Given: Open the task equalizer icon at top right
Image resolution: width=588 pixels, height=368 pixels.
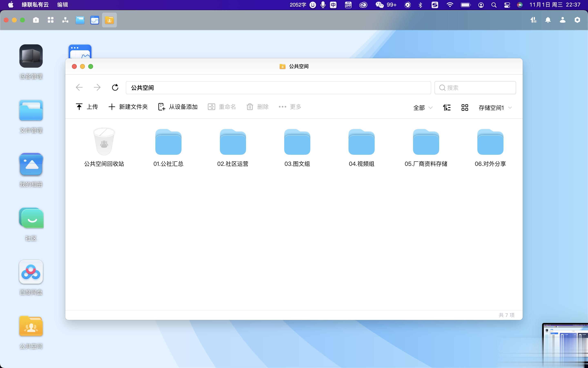Looking at the screenshot, I should click(533, 20).
